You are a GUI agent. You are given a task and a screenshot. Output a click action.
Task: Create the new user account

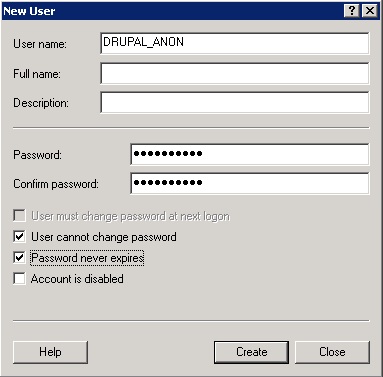pos(251,352)
